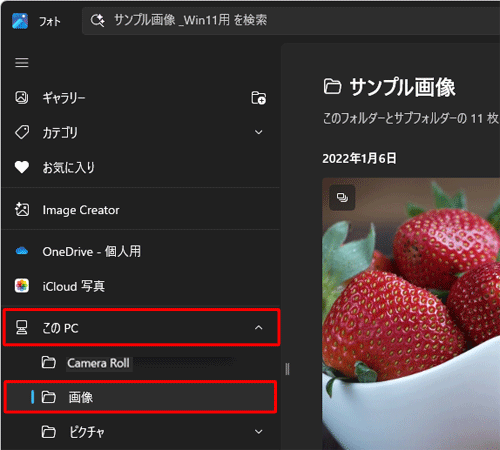Click the 画像 folder icon

click(48, 397)
